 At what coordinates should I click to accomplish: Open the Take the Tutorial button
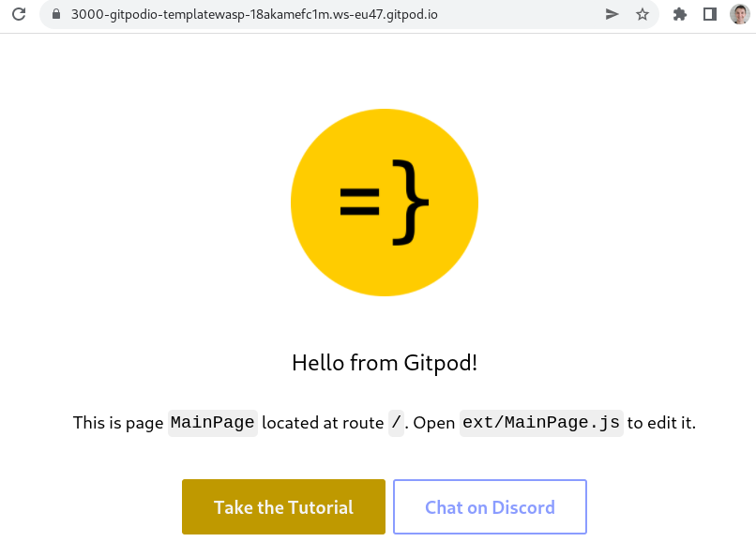click(283, 506)
